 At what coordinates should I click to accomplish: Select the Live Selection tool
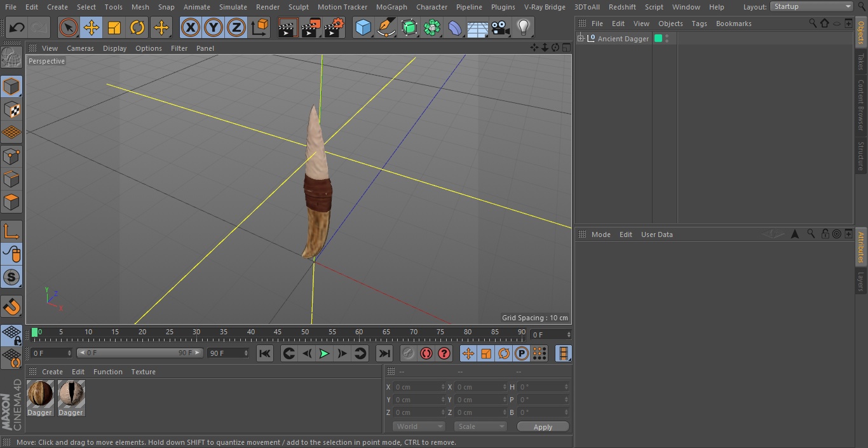[x=68, y=27]
